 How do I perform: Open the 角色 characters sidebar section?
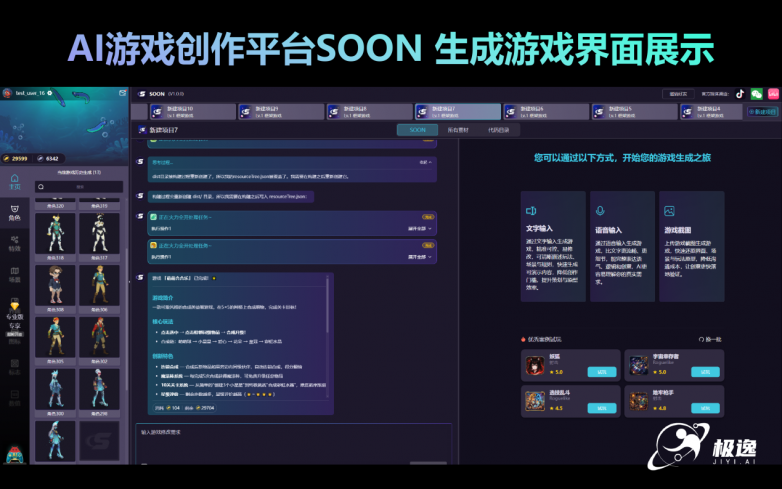pos(14,213)
